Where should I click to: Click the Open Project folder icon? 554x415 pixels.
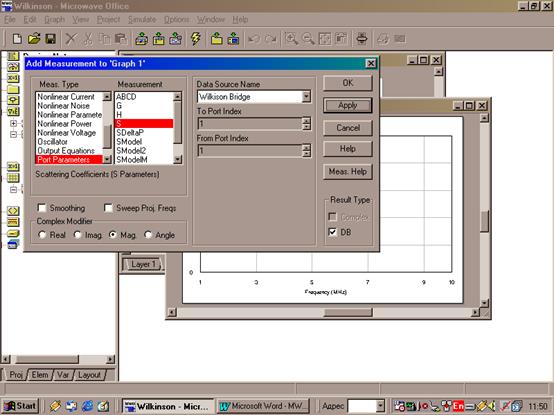[34, 38]
